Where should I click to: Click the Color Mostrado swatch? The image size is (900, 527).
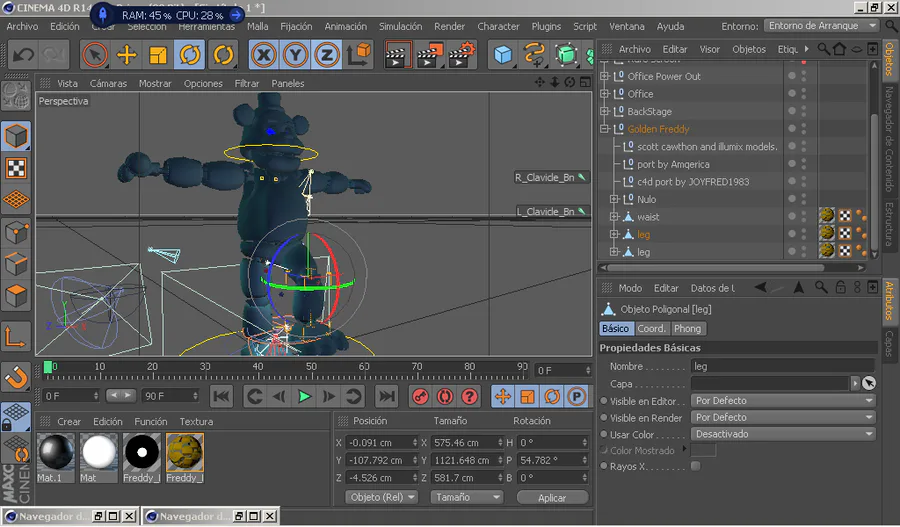pyautogui.click(x=703, y=451)
